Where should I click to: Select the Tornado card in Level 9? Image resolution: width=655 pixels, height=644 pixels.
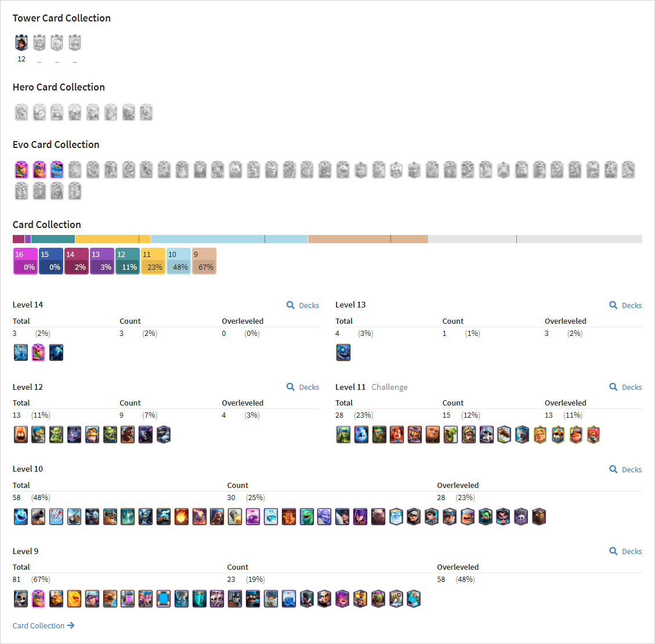[181, 599]
